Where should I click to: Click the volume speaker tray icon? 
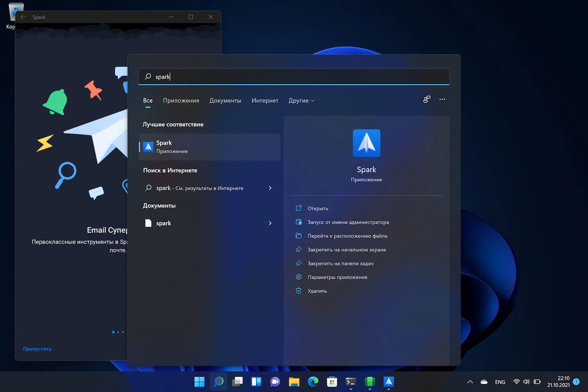[526, 382]
